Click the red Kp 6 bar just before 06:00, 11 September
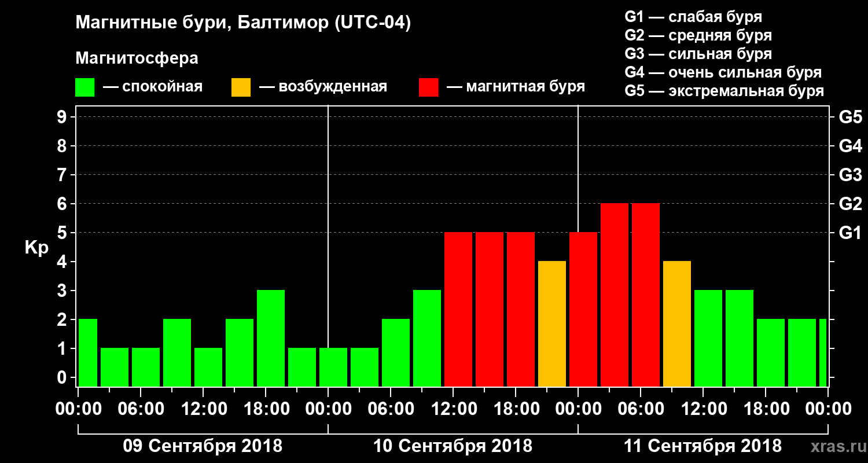This screenshot has height=463, width=868. click(x=615, y=295)
